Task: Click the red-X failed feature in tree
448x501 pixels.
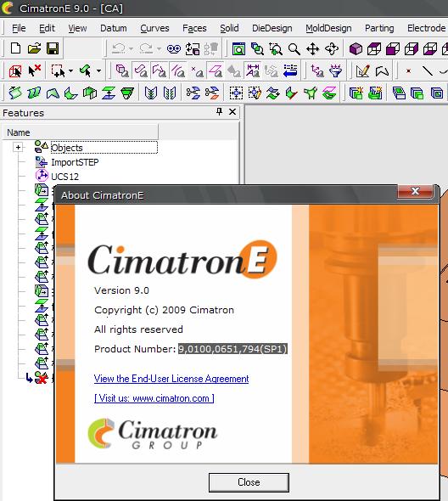Action: pos(42,378)
